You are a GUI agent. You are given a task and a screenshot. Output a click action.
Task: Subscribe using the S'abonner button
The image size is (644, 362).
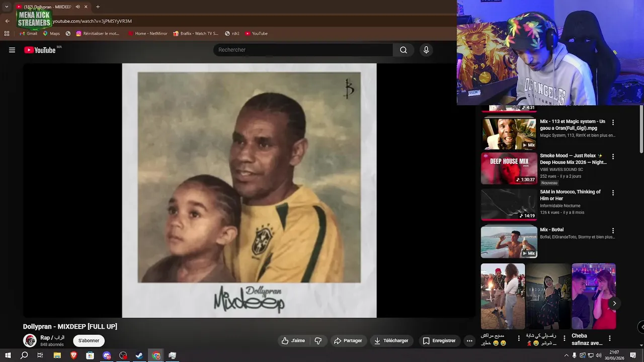click(89, 340)
